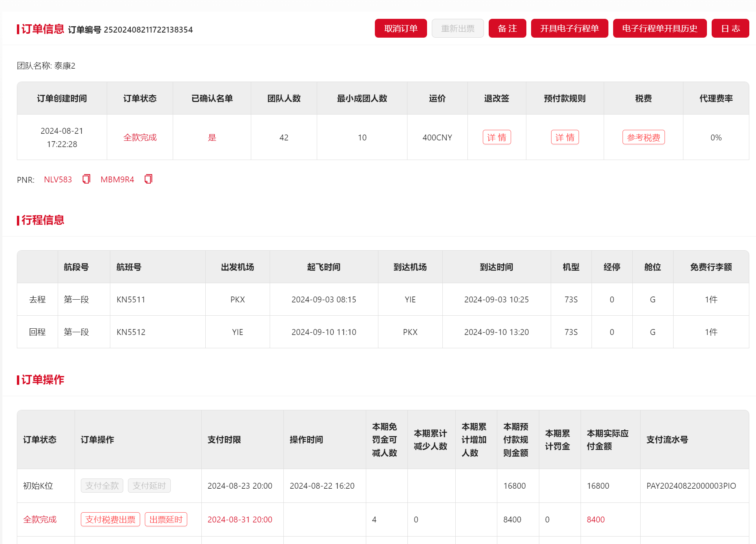Click the greyed 支付全款 button

(x=102, y=486)
